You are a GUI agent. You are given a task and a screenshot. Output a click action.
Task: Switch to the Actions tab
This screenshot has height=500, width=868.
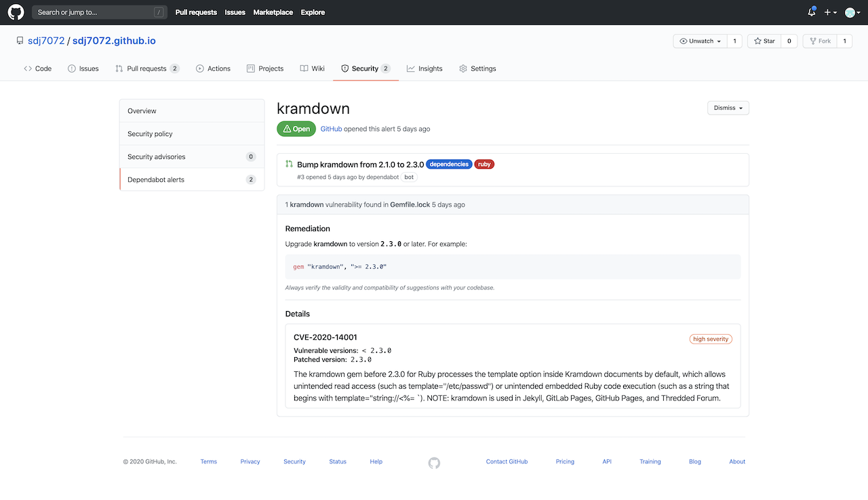pyautogui.click(x=213, y=68)
